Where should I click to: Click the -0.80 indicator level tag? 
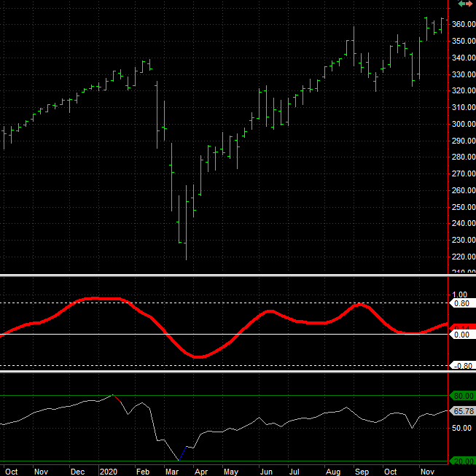click(x=462, y=366)
